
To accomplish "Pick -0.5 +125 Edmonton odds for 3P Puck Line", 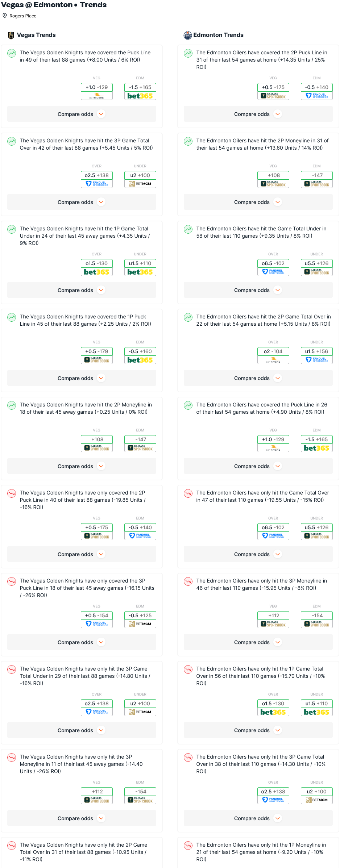I will (x=140, y=615).
